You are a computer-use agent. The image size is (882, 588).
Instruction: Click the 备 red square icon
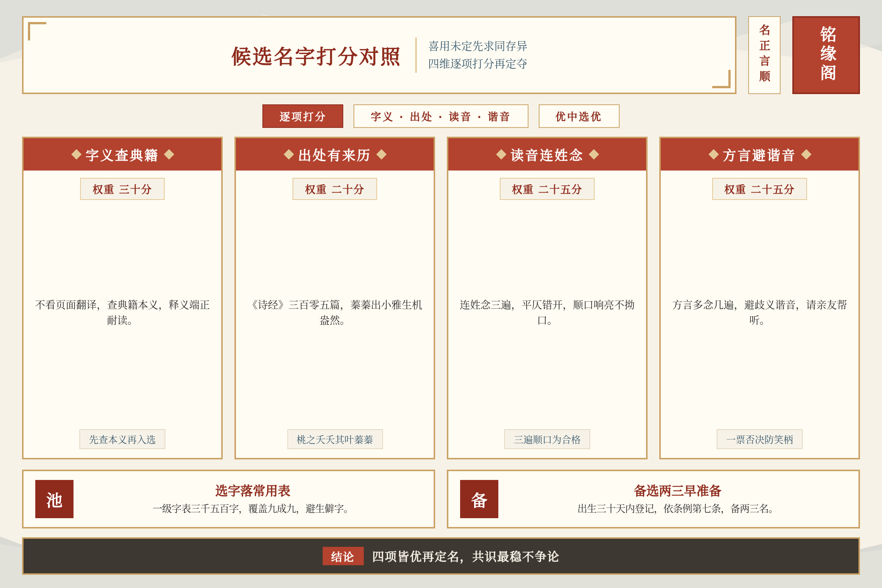[479, 499]
